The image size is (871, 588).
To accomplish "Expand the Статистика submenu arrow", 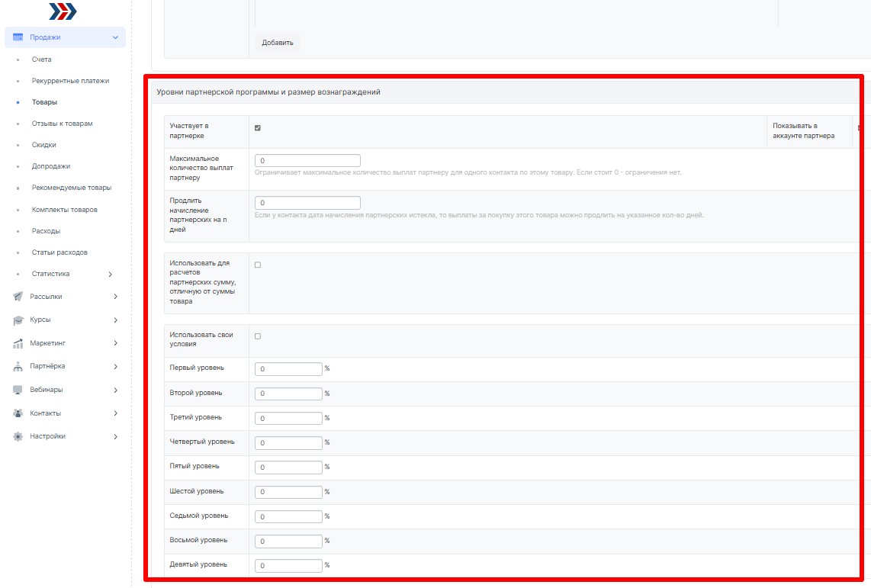I will (111, 274).
